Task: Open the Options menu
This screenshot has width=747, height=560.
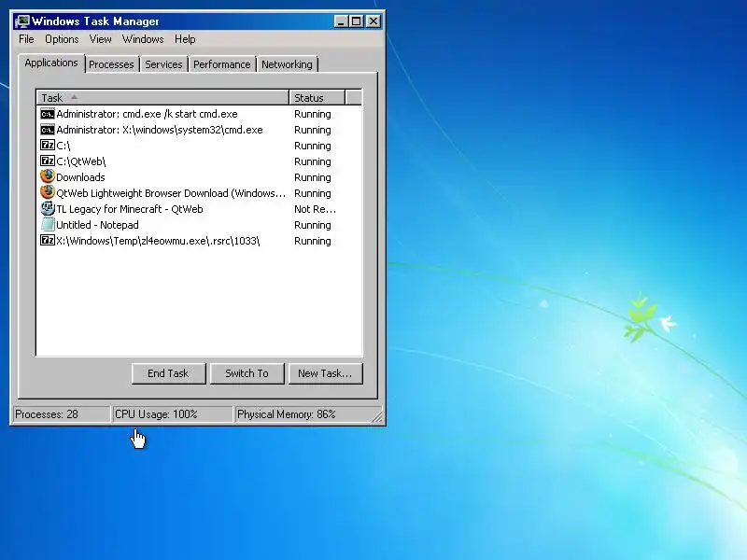Action: [x=62, y=39]
